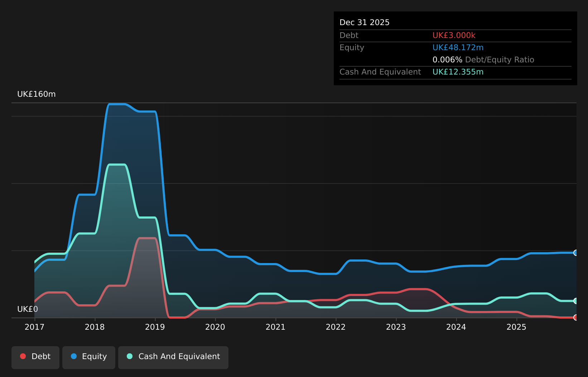The image size is (588, 377).
Task: Click the red Debt legend dot
Action: (x=23, y=356)
